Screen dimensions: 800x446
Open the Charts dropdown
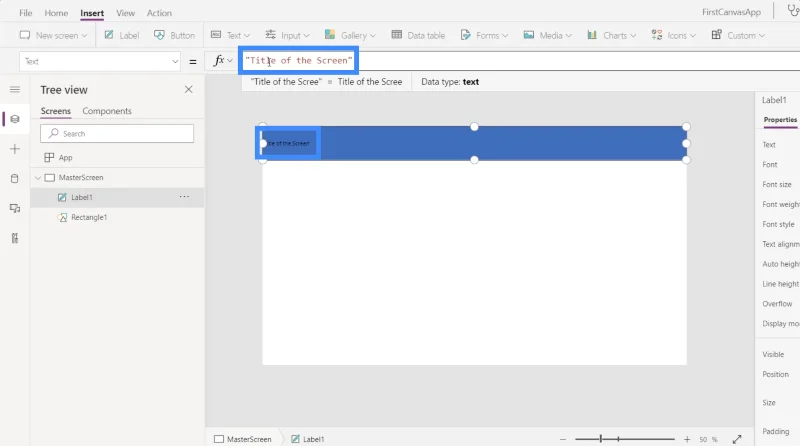click(611, 35)
